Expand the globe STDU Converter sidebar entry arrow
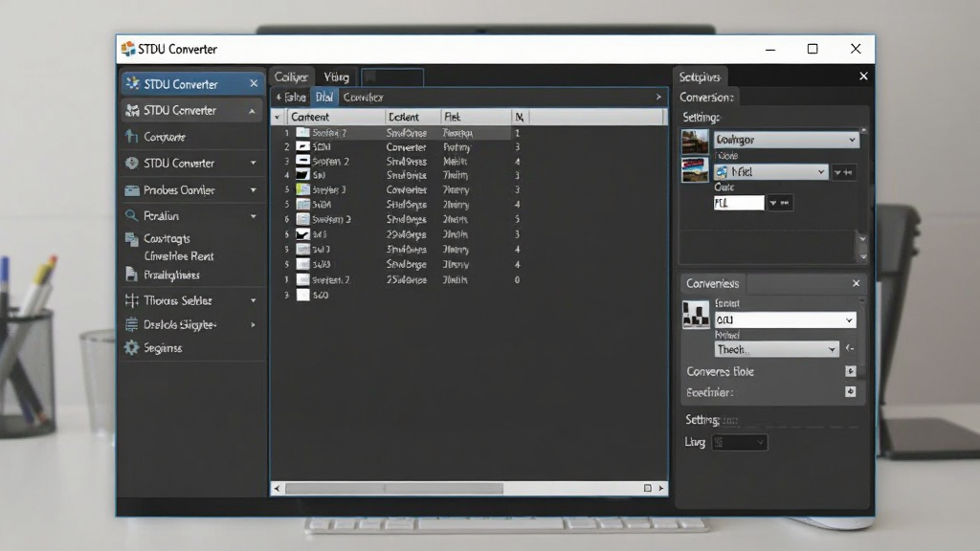The image size is (980, 551). (253, 163)
